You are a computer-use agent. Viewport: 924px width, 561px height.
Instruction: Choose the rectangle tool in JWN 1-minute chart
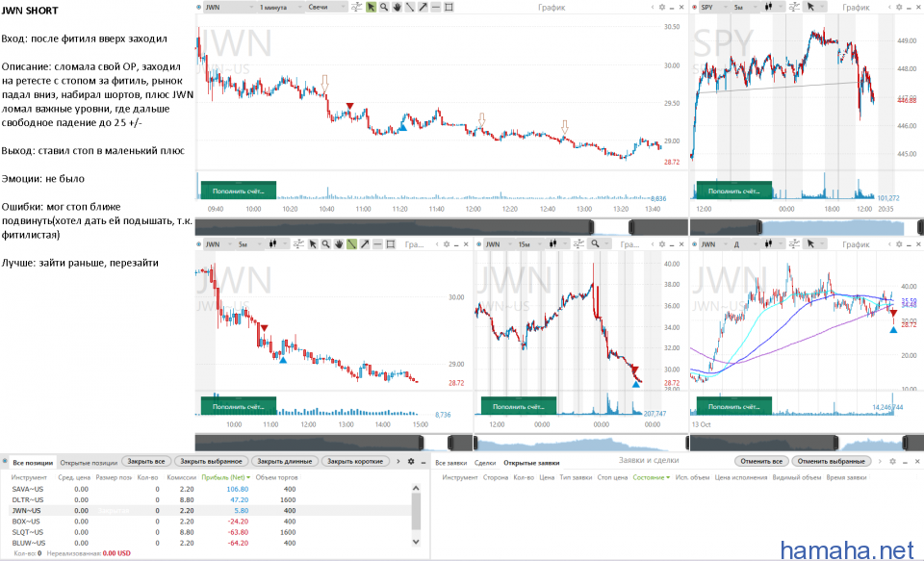449,7
